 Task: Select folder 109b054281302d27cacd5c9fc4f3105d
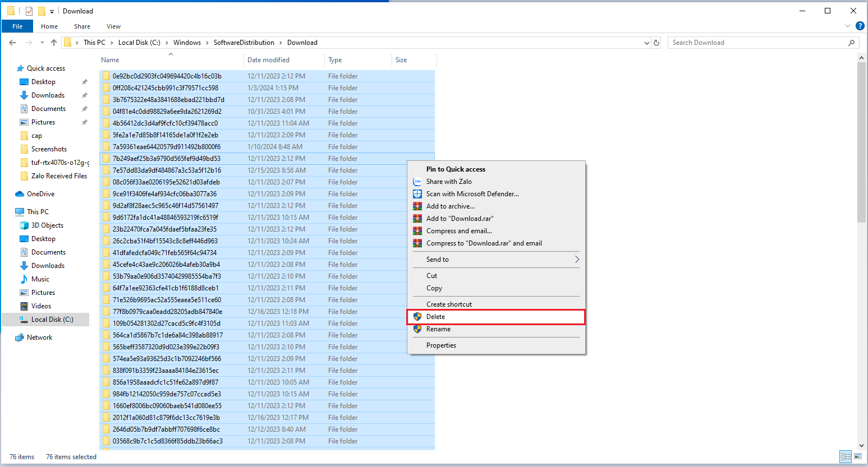(267, 323)
